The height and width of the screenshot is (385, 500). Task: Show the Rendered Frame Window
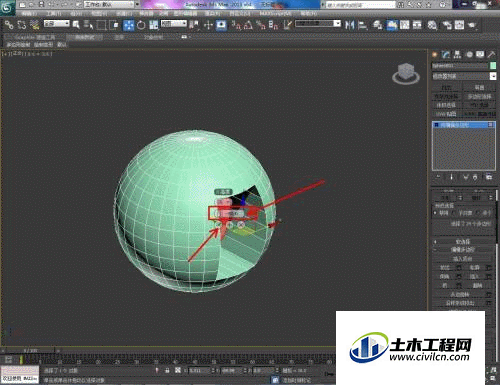pos(459,25)
